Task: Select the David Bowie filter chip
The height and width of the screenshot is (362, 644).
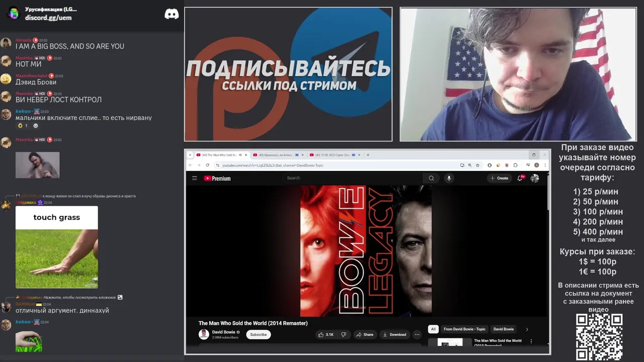Action: [x=504, y=329]
